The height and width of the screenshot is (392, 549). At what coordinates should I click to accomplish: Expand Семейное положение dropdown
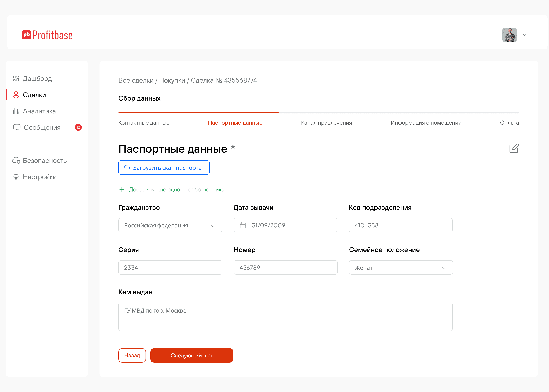pos(401,267)
